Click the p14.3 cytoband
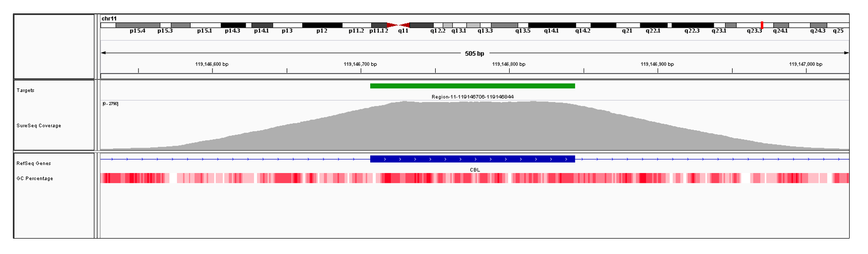Viewport: 868px width, 254px height. [x=233, y=25]
